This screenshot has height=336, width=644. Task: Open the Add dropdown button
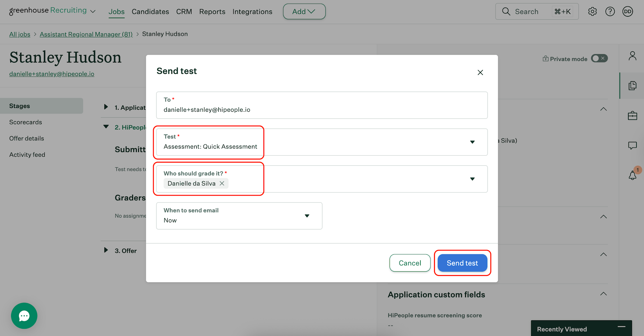coord(304,12)
